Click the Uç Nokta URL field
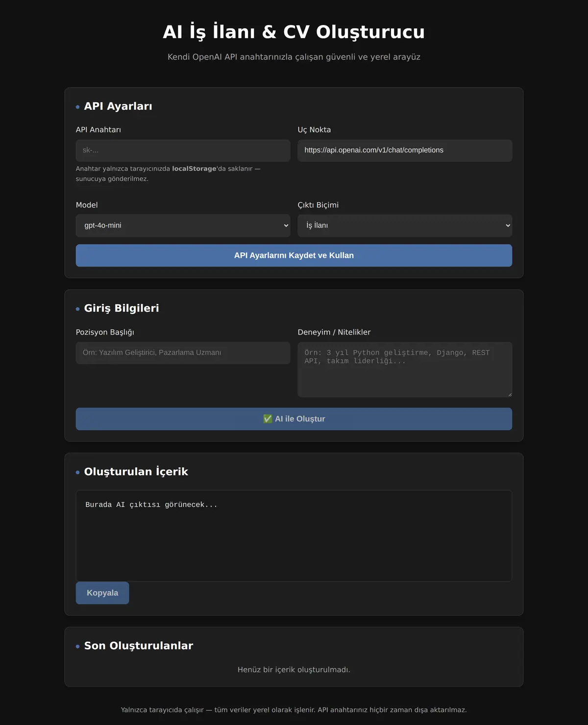This screenshot has height=725, width=588. (x=405, y=150)
